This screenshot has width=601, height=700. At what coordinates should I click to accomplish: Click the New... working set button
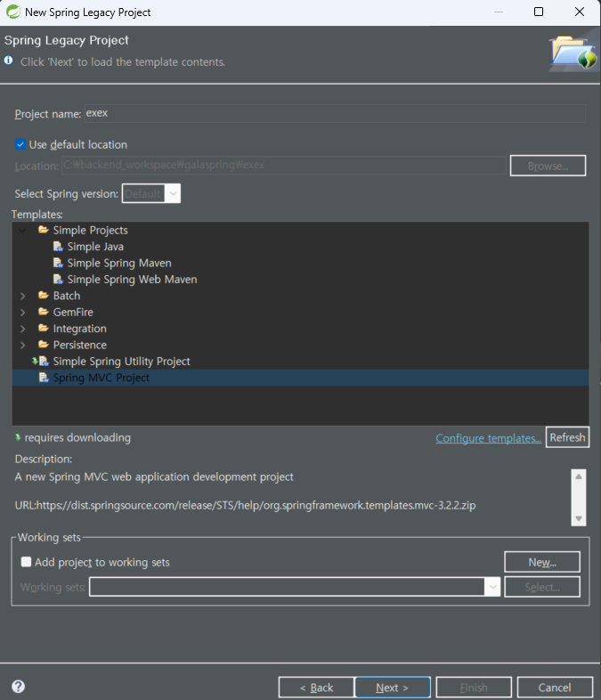(542, 562)
